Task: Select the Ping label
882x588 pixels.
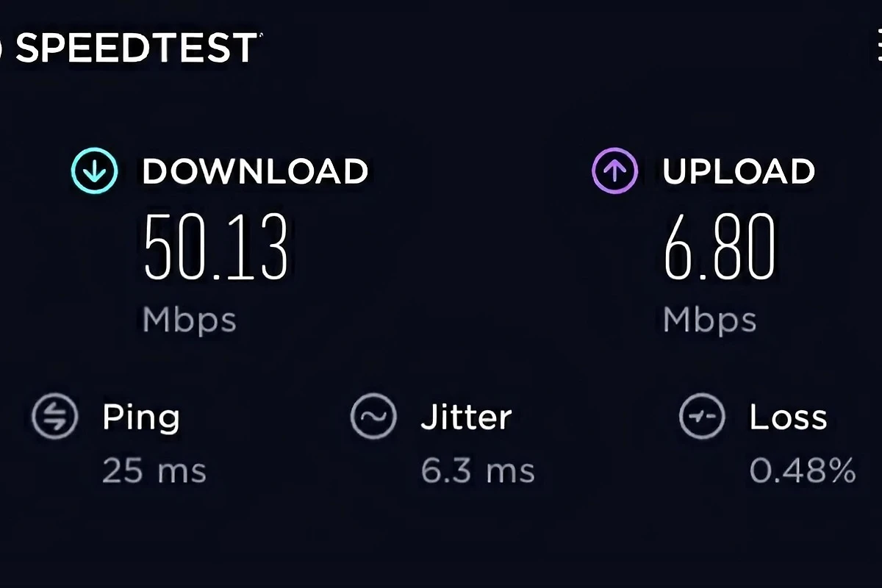Action: click(141, 417)
